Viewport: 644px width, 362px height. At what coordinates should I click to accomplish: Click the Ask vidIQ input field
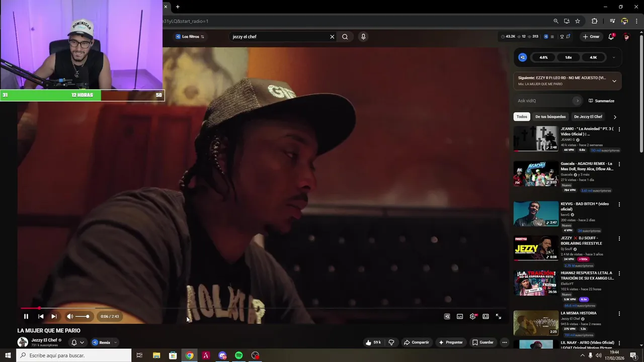point(543,101)
